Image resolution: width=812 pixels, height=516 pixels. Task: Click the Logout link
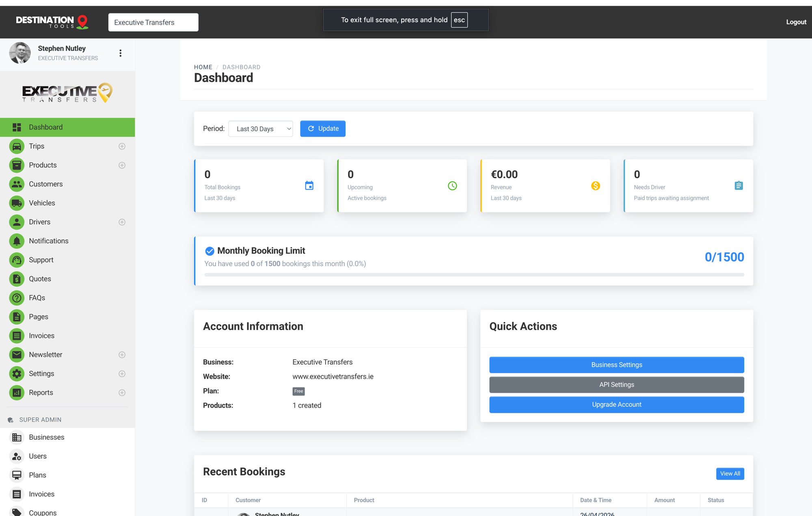[796, 22]
